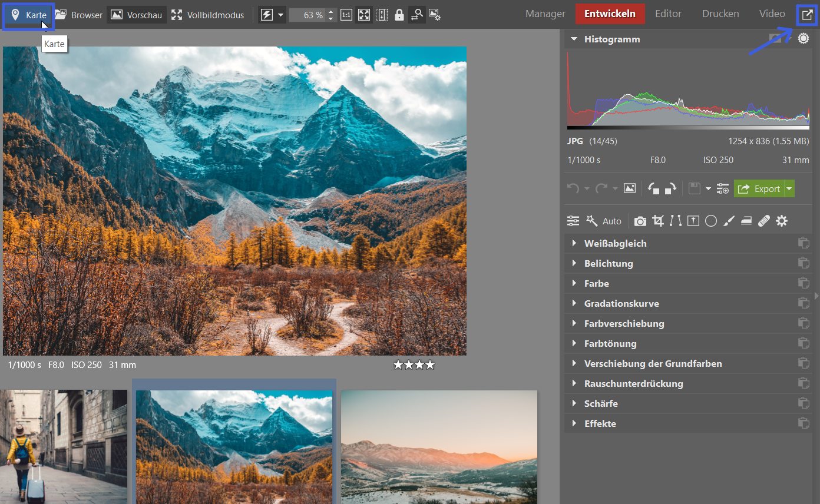Select the woman with suitcase thumbnail
This screenshot has width=820, height=504.
point(64,446)
